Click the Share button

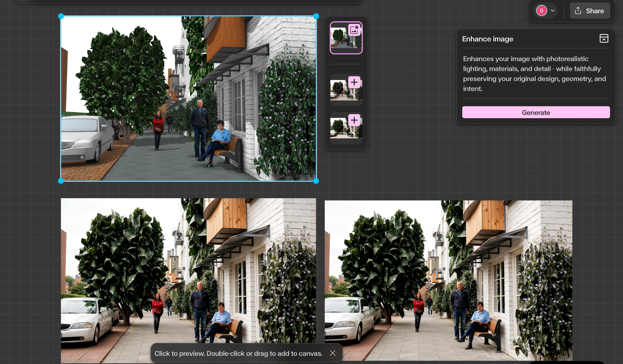click(590, 10)
